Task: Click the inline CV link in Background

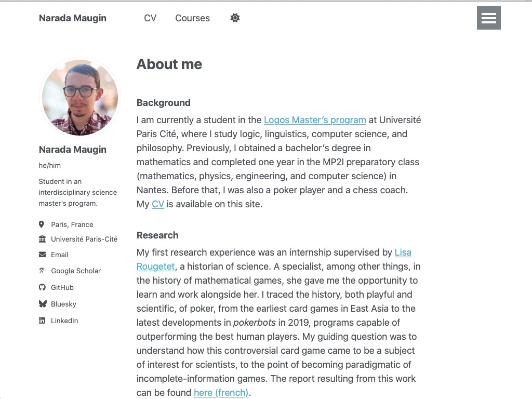Action: pyautogui.click(x=158, y=204)
